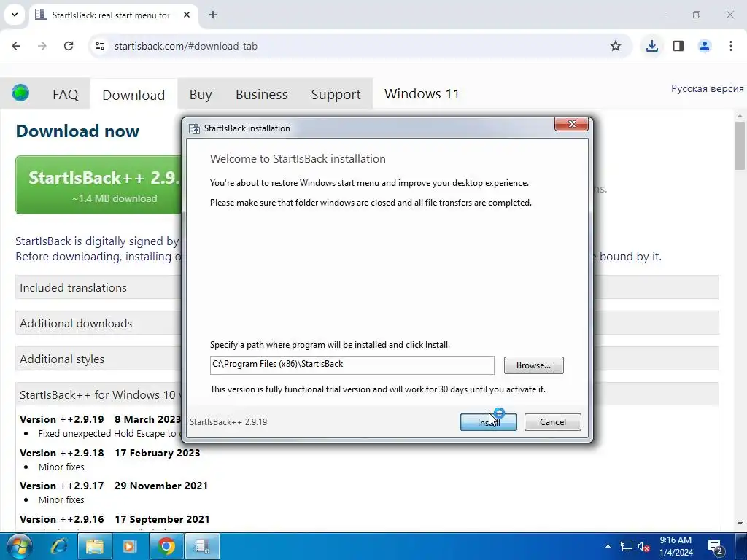
Task: Cancel the StartIsBack installation
Action: (553, 422)
